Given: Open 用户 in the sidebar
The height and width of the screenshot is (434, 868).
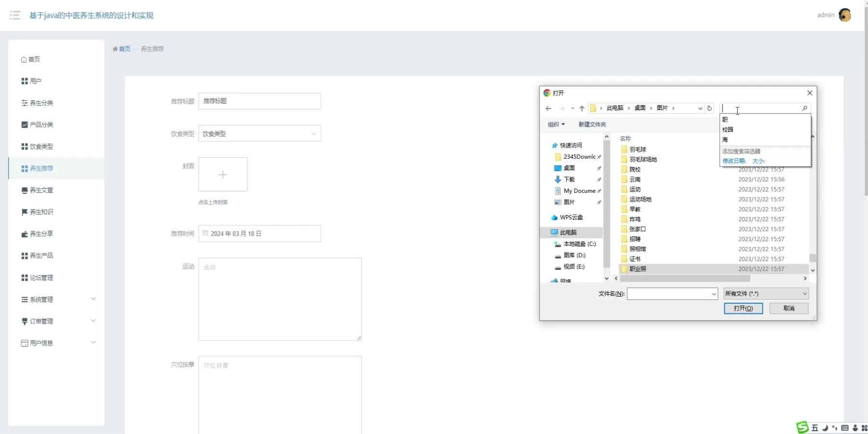Looking at the screenshot, I should coord(31,81).
